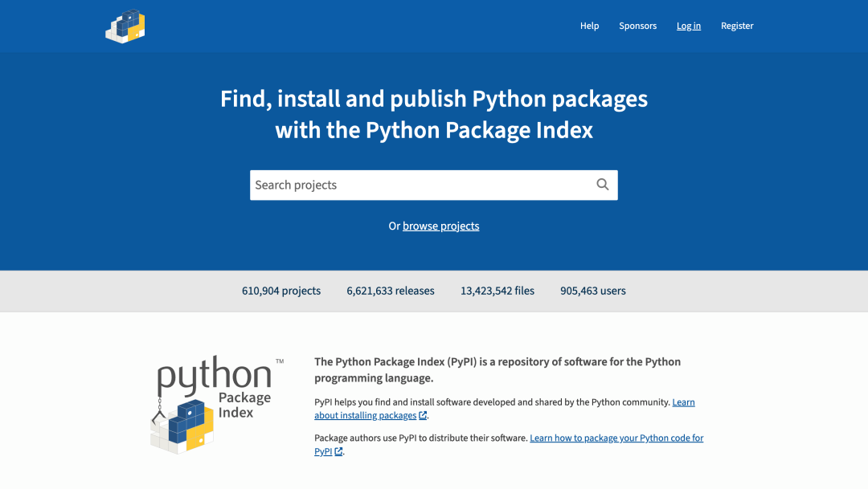Click the PyPI cubes logo in header
This screenshot has width=868, height=489.
pyautogui.click(x=125, y=26)
